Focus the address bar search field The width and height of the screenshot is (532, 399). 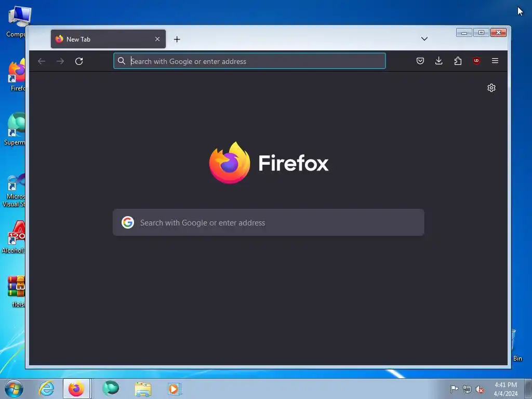point(249,61)
